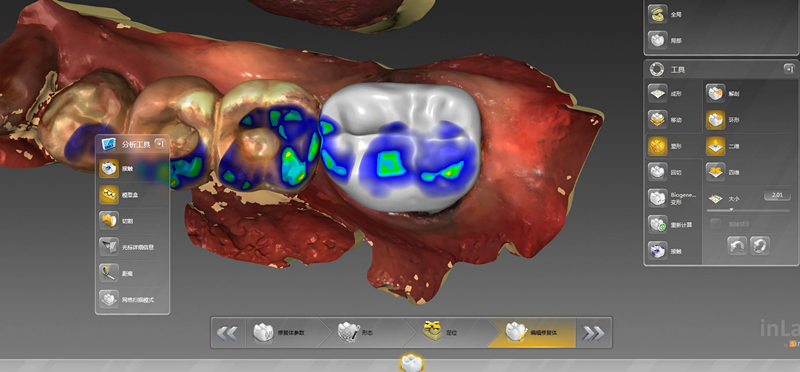Viewport: 800px width, 372px height.
Task: Collapse the 工具 tools panel
Action: coord(789,69)
